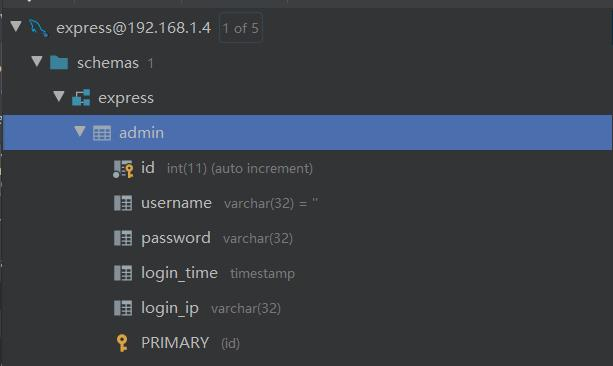
Task: Click the username column icon
Action: click(123, 203)
